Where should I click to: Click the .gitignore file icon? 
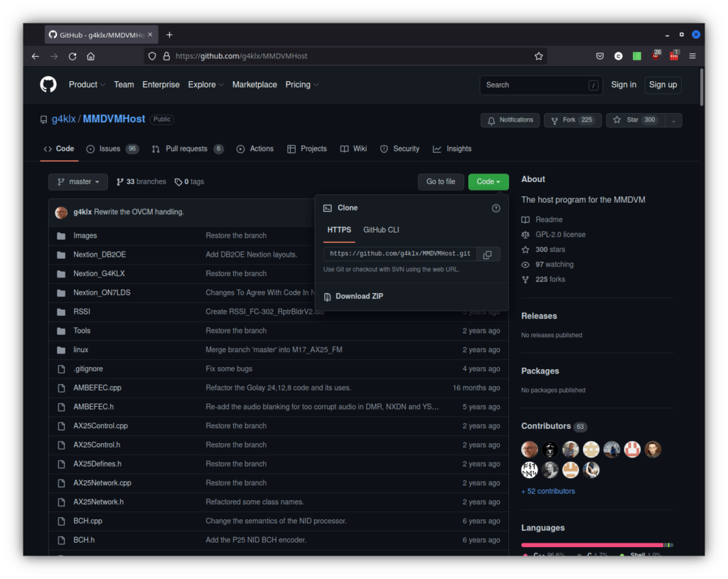click(61, 369)
